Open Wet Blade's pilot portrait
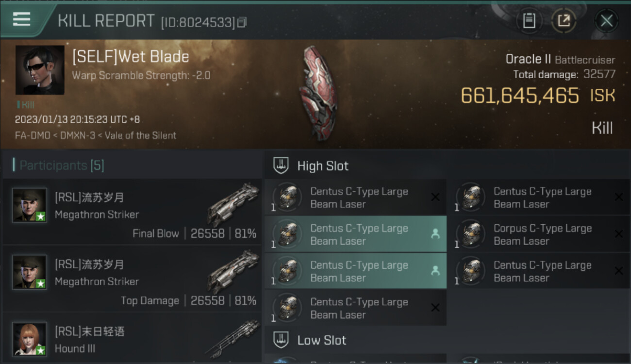 [40, 70]
